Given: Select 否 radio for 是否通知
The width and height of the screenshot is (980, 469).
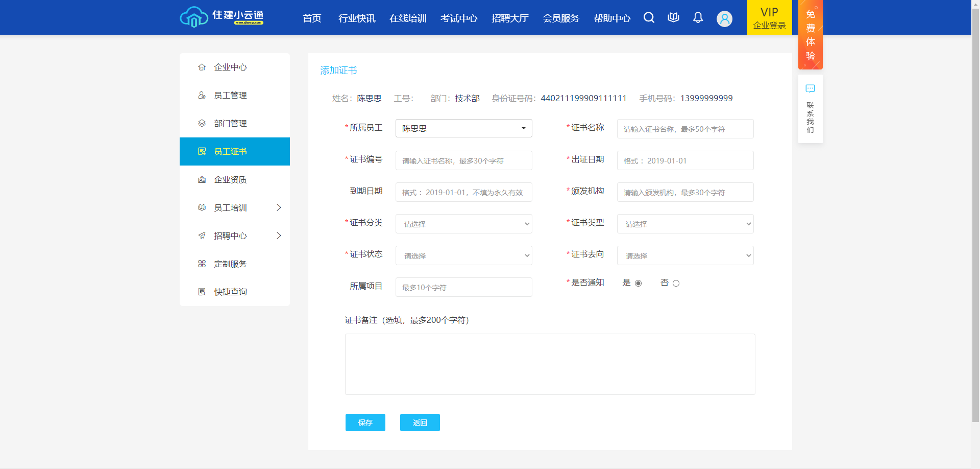Looking at the screenshot, I should [676, 283].
